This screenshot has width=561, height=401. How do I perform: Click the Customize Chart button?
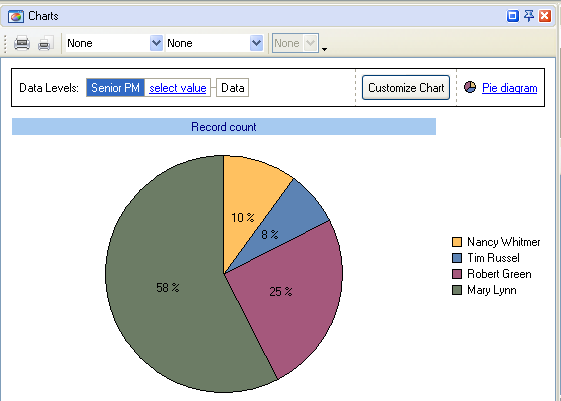pyautogui.click(x=406, y=88)
